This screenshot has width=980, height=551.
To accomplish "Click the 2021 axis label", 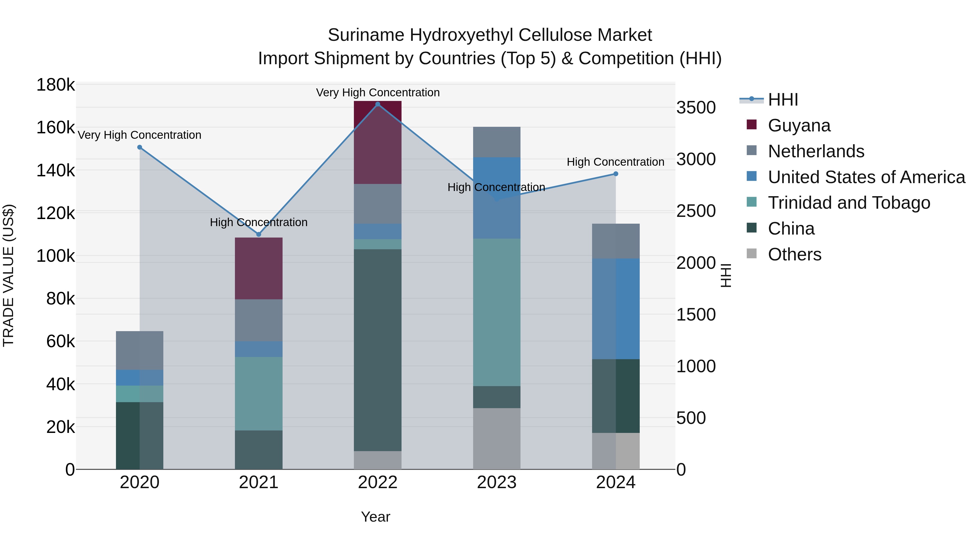I will [x=259, y=482].
